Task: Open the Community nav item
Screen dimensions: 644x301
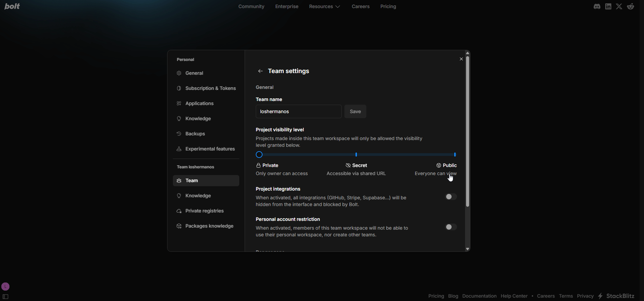Action: (251, 6)
